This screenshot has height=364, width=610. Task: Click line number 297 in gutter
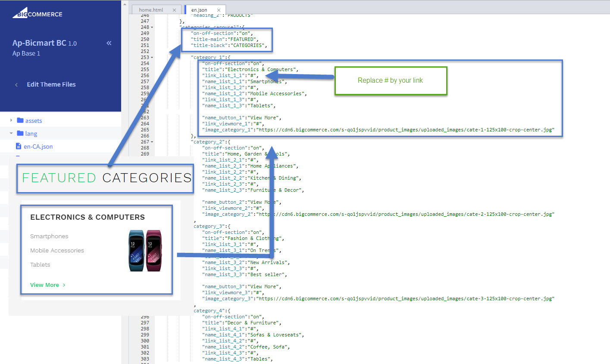point(145,323)
